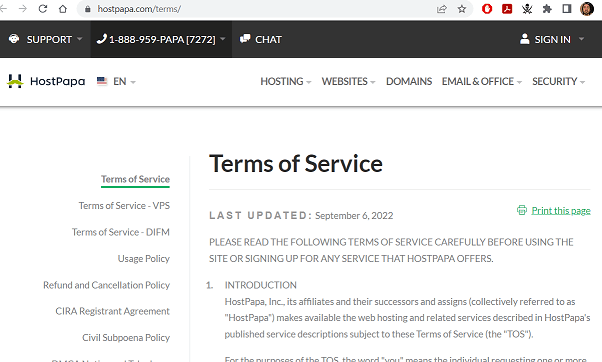Screen dimensions: 602x362
Task: Click the printer icon
Action: tap(522, 210)
